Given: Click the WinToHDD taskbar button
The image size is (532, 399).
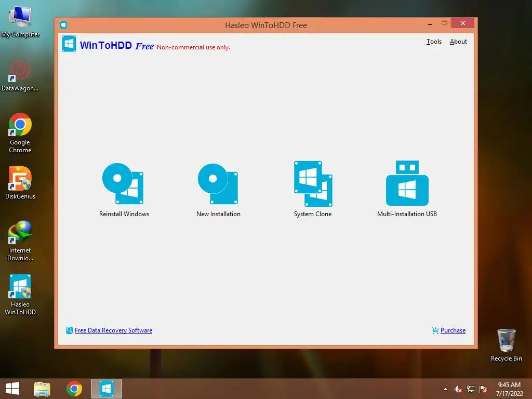Looking at the screenshot, I should pyautogui.click(x=106, y=389).
